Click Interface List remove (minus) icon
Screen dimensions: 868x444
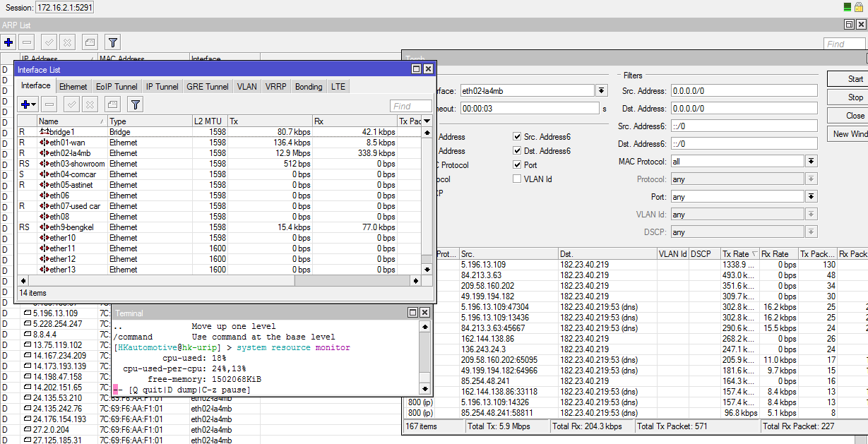point(49,105)
